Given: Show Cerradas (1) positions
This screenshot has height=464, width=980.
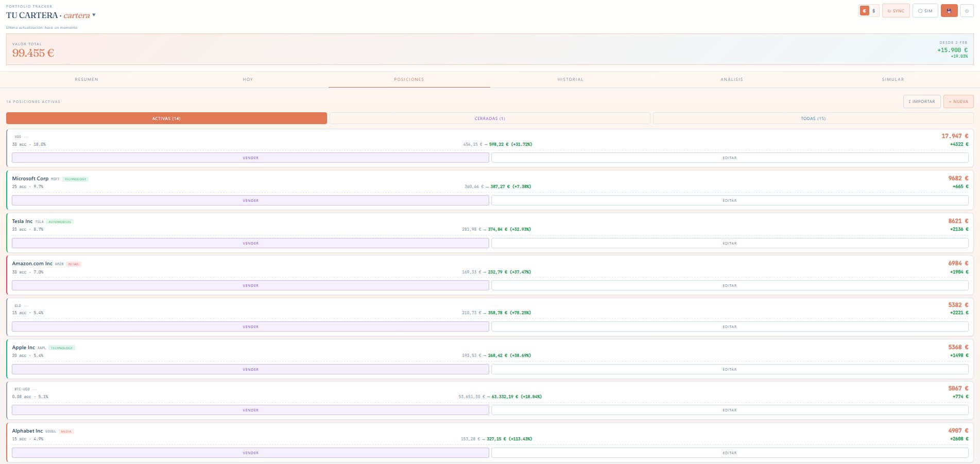Looking at the screenshot, I should coord(490,118).
